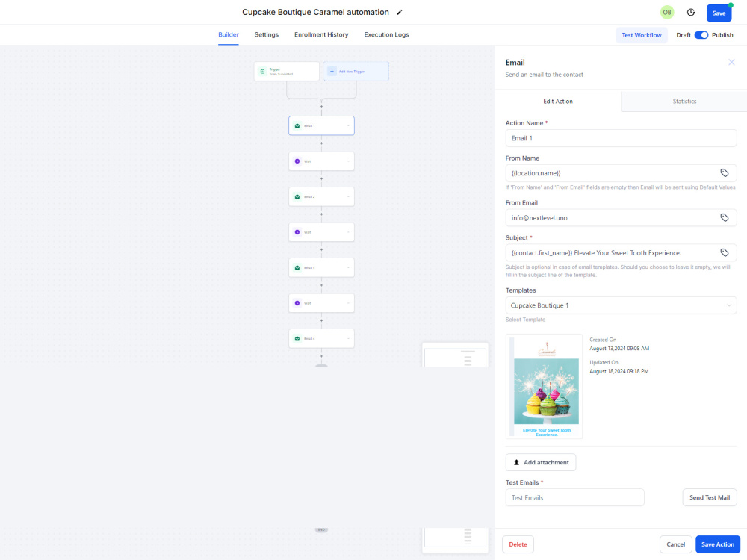Click the OB user avatar
747x560 pixels.
(667, 13)
